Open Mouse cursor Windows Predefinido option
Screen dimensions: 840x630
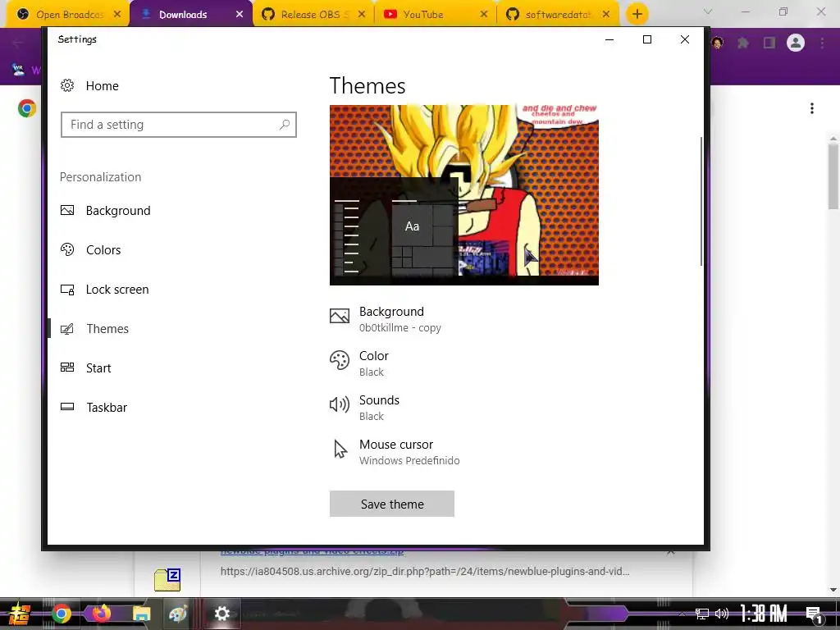tap(395, 452)
